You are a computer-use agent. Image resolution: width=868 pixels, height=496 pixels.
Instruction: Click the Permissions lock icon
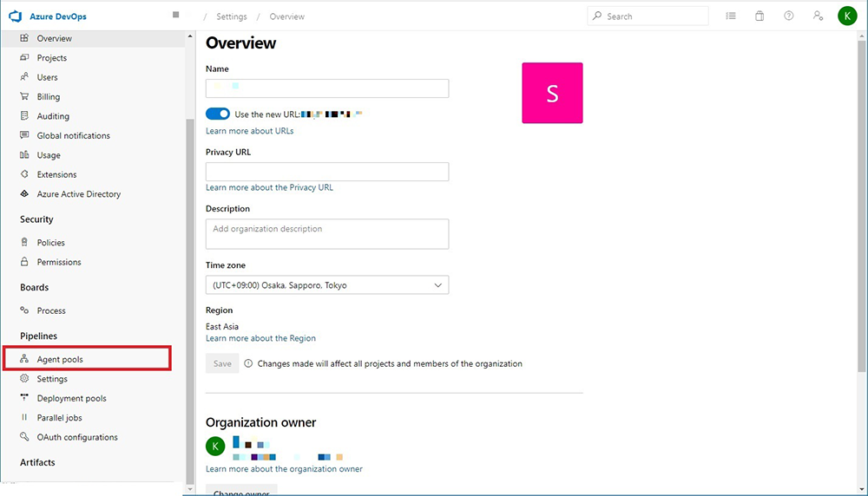24,262
